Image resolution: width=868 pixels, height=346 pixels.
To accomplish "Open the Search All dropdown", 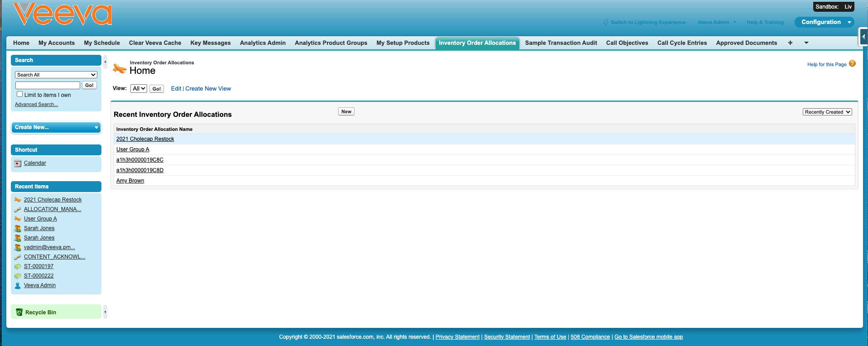I will [56, 75].
